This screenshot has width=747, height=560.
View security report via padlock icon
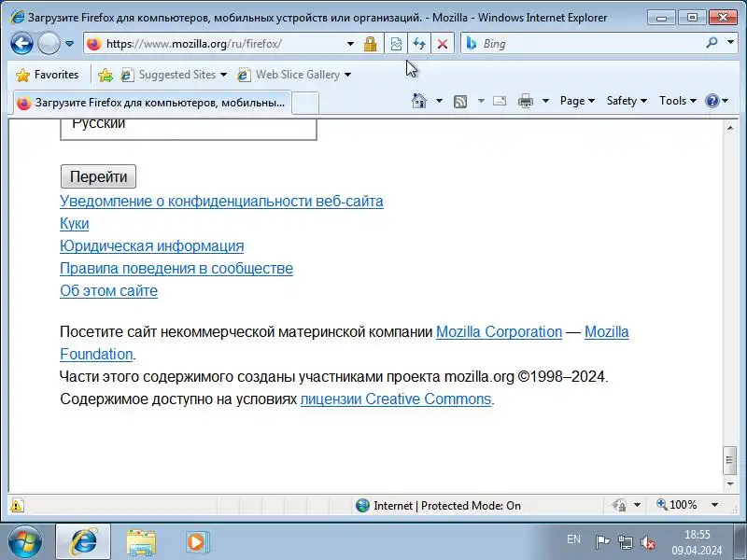click(370, 44)
